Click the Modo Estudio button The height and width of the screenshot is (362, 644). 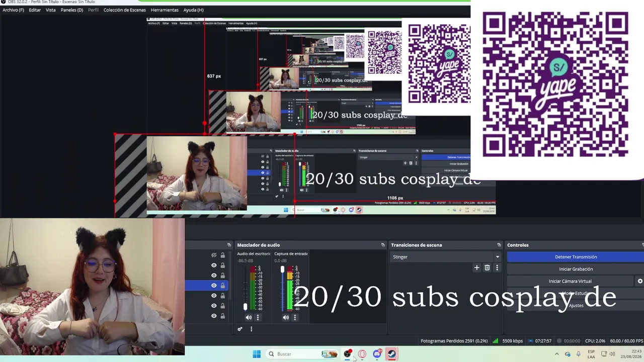point(576,293)
